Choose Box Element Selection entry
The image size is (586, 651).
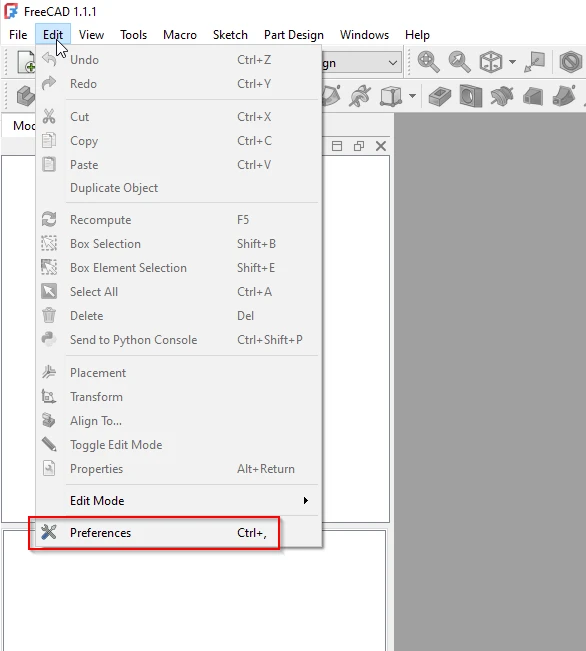(179, 268)
